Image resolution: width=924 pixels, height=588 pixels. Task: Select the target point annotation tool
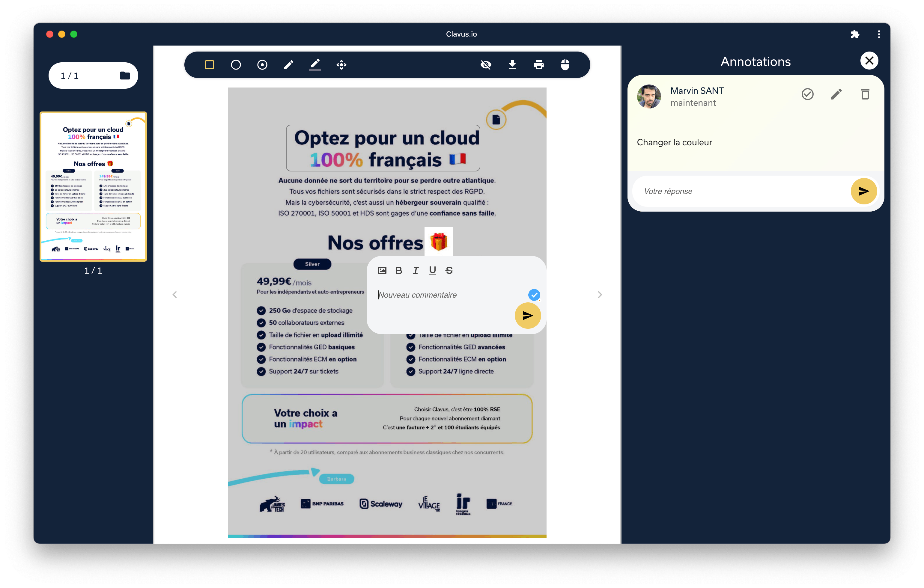pos(262,65)
